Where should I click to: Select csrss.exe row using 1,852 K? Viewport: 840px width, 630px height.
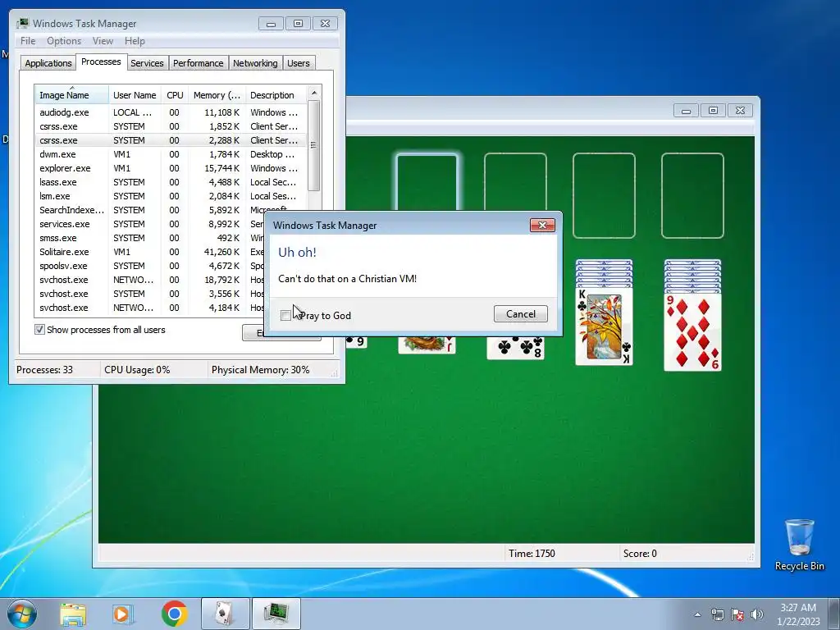(x=171, y=126)
